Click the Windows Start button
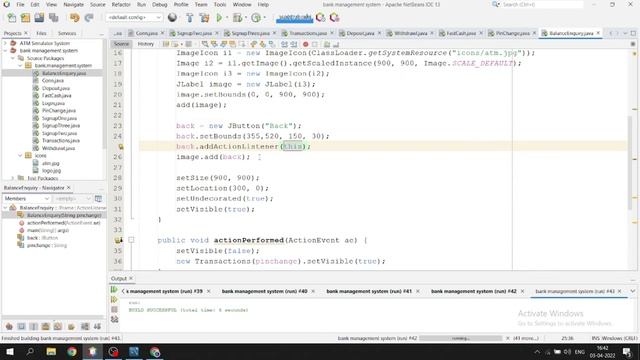This screenshot has width=640, height=360. pyautogui.click(x=9, y=351)
